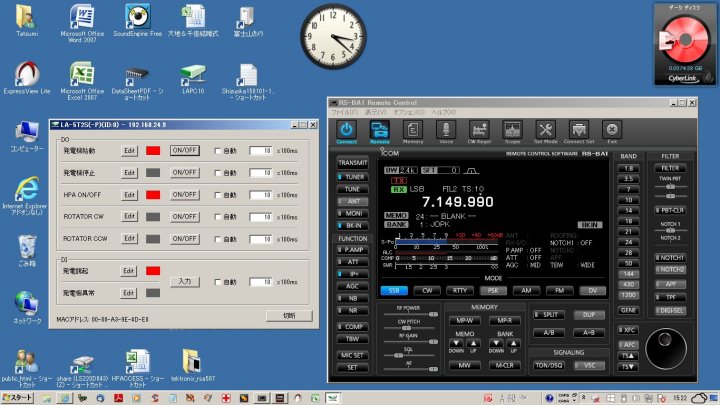The image size is (720, 405).
Task: Click the Exit icon in toolbar
Action: [x=611, y=130]
